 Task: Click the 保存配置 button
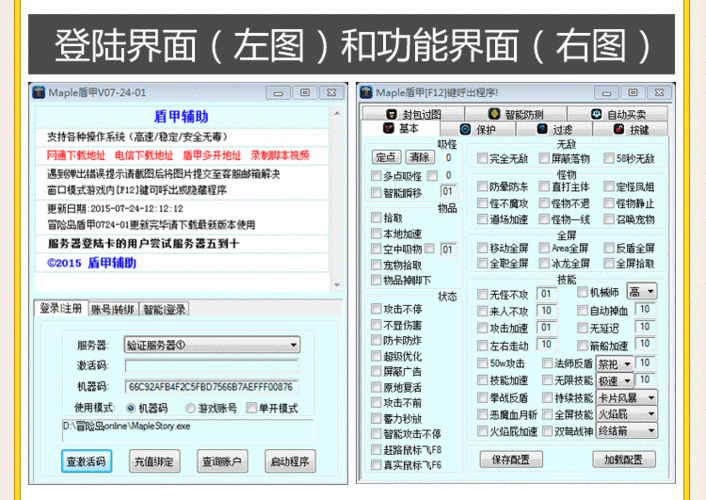(x=511, y=459)
